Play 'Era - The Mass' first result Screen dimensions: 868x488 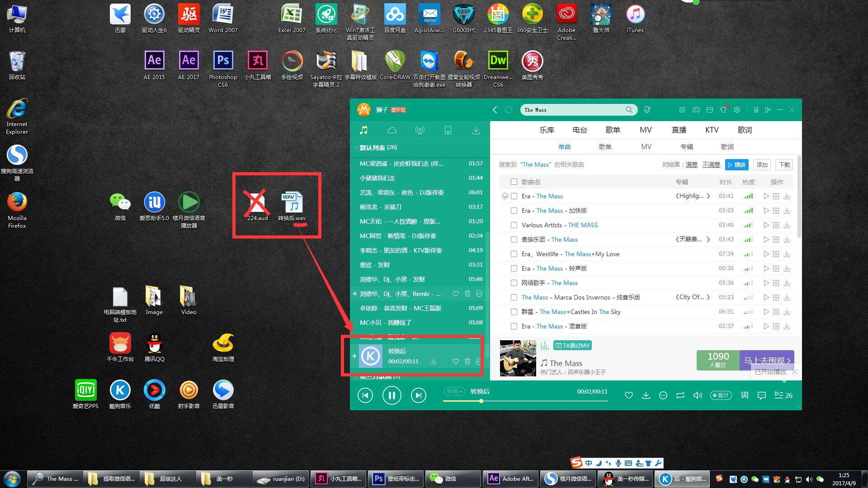click(766, 196)
